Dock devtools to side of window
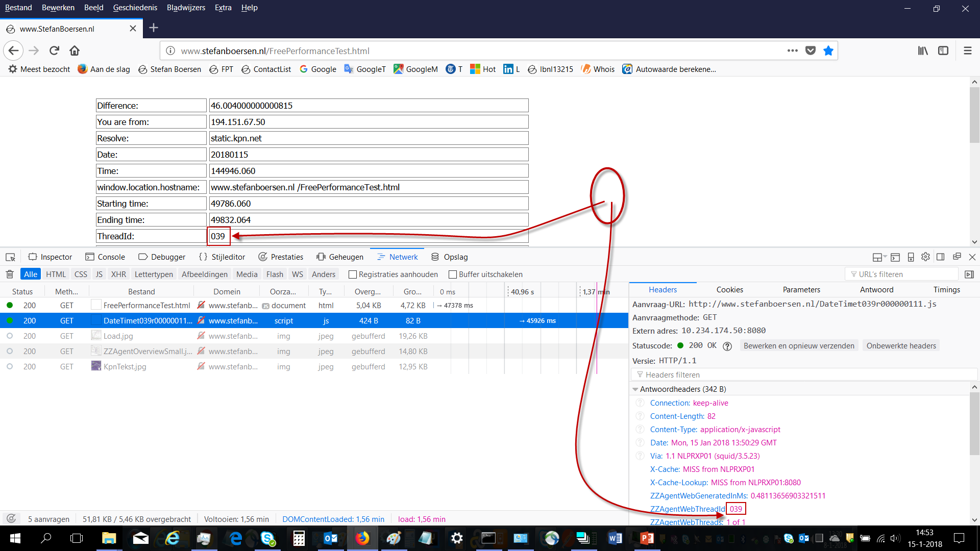This screenshot has height=551, width=980. 941,257
